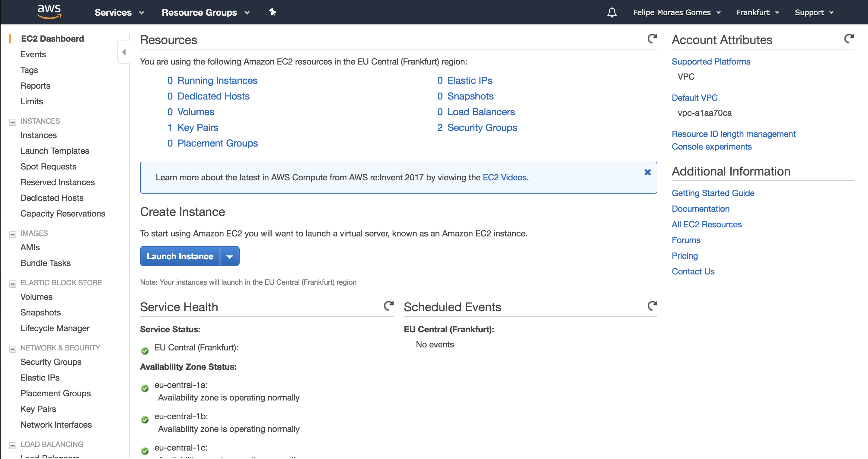Open the notifications bell

point(612,12)
